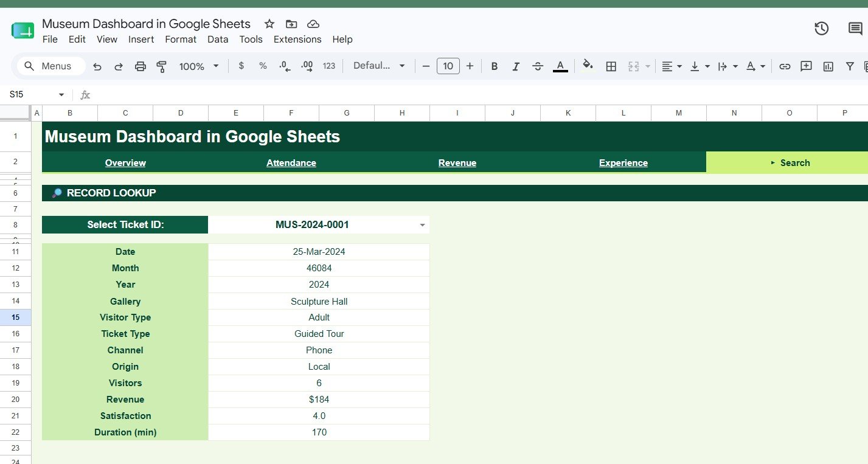Open the Edit menu
Screen dimensions: 868x464
point(77,39)
